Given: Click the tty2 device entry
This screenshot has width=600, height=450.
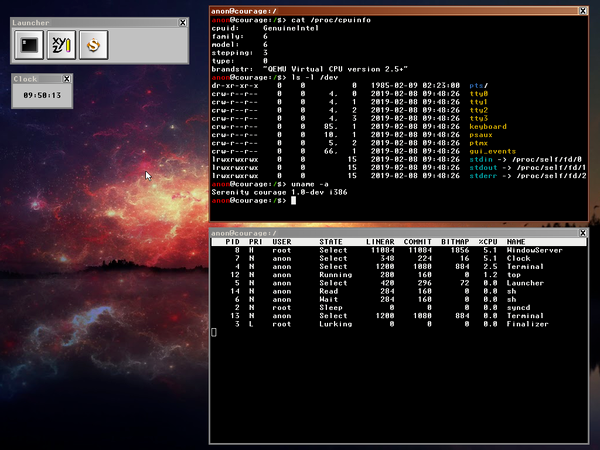Looking at the screenshot, I should pyautogui.click(x=479, y=110).
